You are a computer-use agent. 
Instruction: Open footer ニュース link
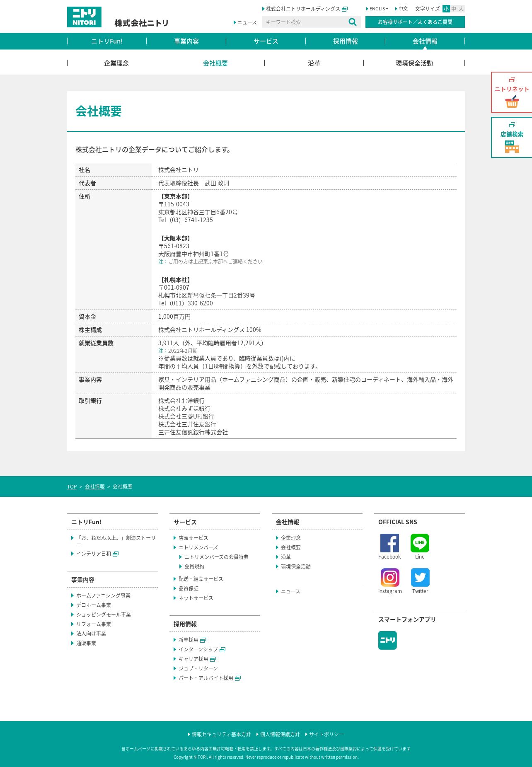click(x=290, y=591)
